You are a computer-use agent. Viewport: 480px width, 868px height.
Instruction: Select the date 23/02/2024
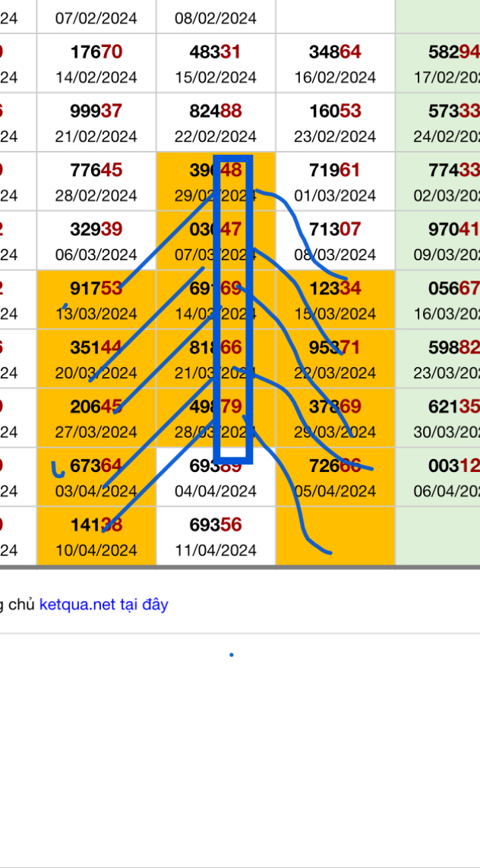(x=336, y=137)
